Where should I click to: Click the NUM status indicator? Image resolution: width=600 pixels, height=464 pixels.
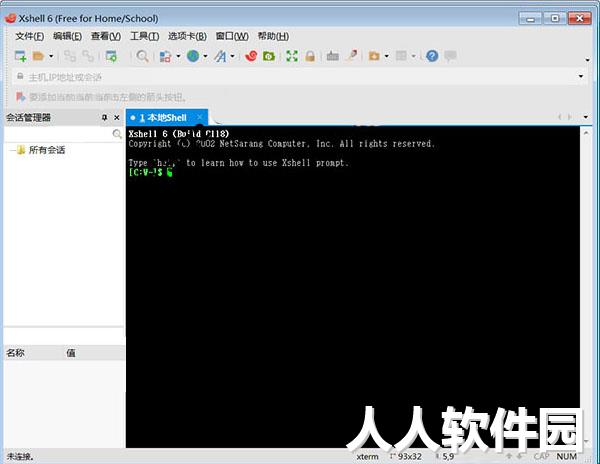[x=567, y=456]
